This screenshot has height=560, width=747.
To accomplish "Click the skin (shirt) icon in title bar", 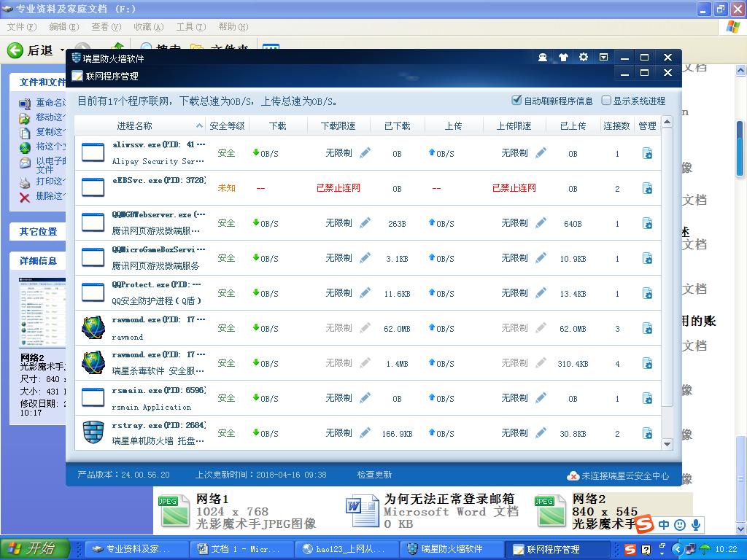I will click(563, 58).
